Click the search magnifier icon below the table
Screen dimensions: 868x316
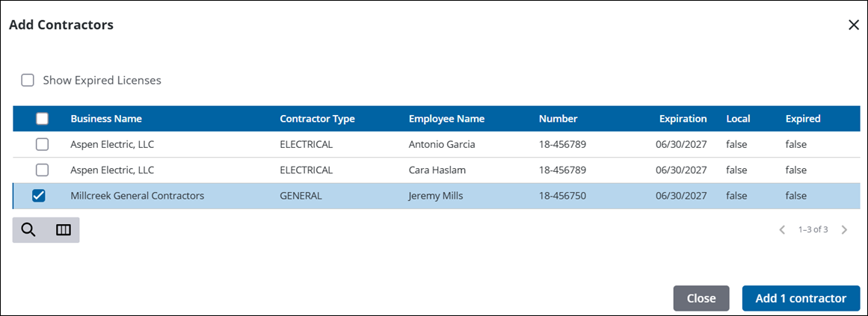coord(28,230)
